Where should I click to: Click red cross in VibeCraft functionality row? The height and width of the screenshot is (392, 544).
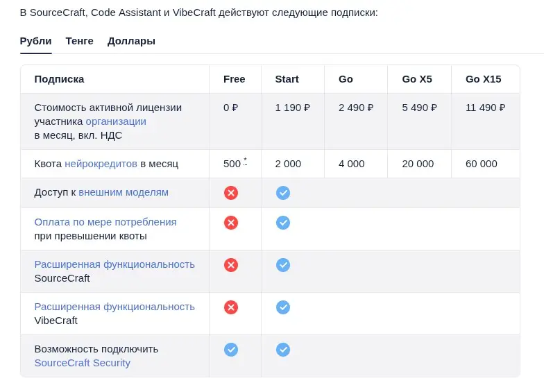click(x=231, y=307)
